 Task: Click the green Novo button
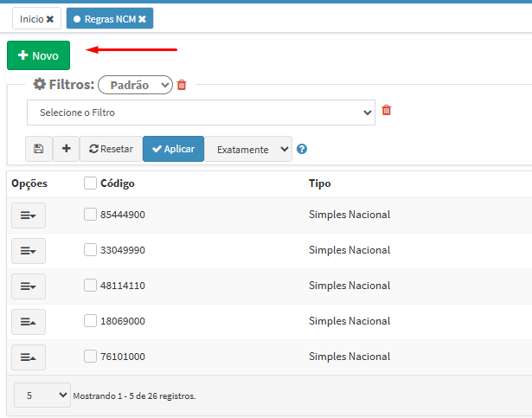pyautogui.click(x=38, y=55)
